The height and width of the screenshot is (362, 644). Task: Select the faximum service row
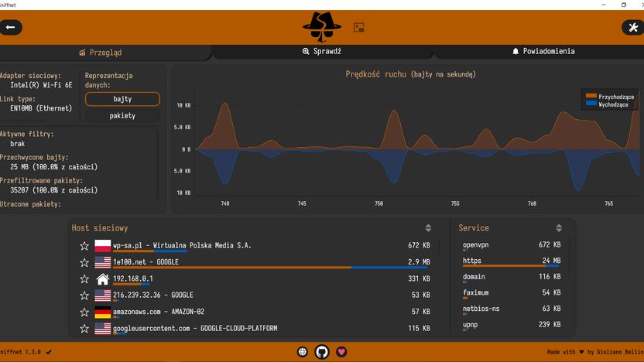pyautogui.click(x=512, y=293)
